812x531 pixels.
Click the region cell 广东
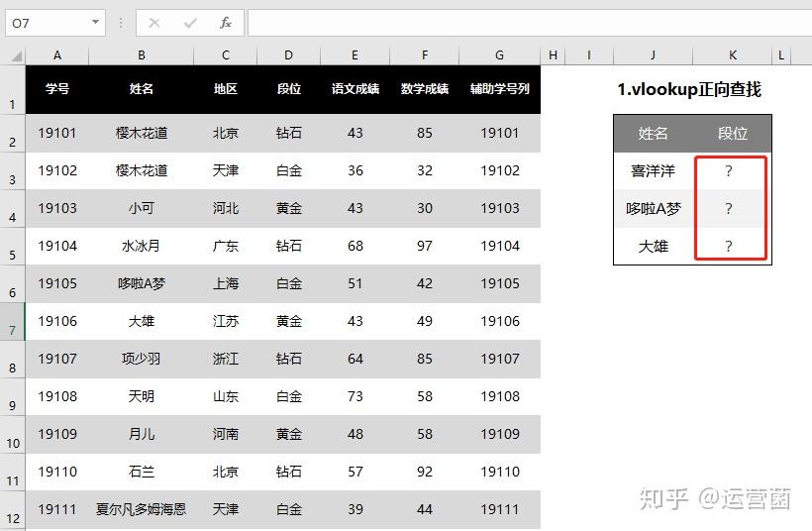(x=225, y=246)
